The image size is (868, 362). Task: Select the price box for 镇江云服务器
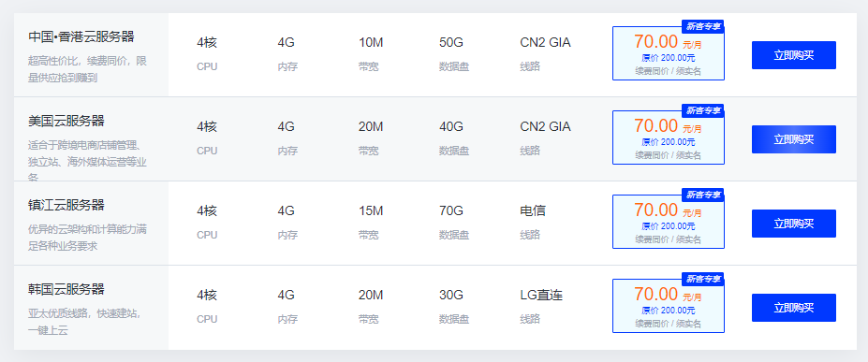[x=669, y=222]
